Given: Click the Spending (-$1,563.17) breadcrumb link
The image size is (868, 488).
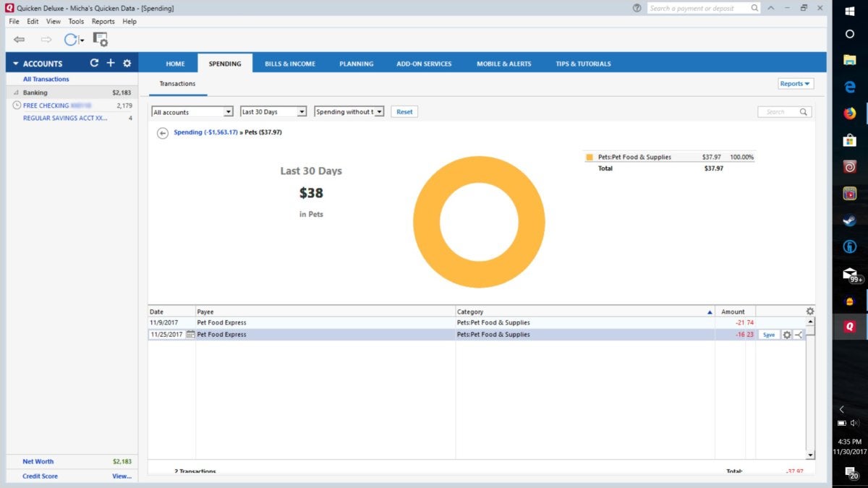Looking at the screenshot, I should [205, 133].
